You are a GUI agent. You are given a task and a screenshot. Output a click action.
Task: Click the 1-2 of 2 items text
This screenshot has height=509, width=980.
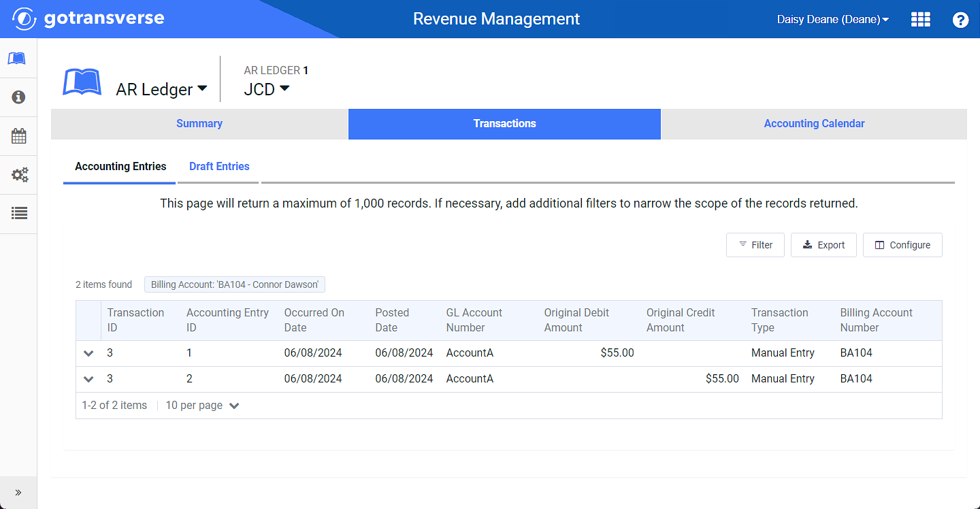(x=114, y=406)
